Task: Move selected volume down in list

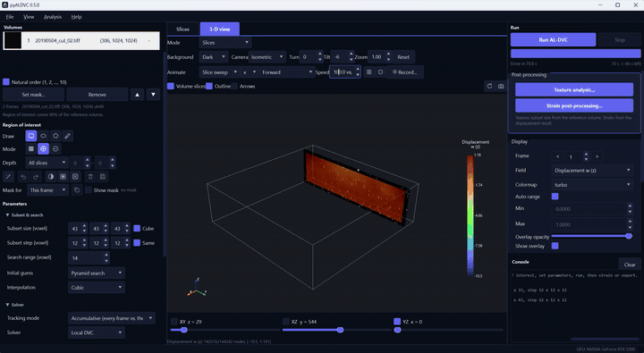Action: click(x=153, y=95)
